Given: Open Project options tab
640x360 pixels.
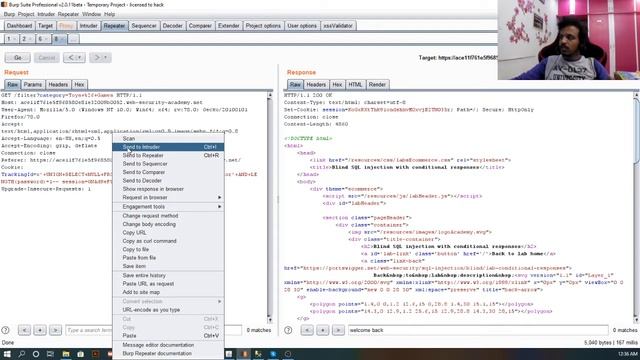Looking at the screenshot, I should 263,26.
